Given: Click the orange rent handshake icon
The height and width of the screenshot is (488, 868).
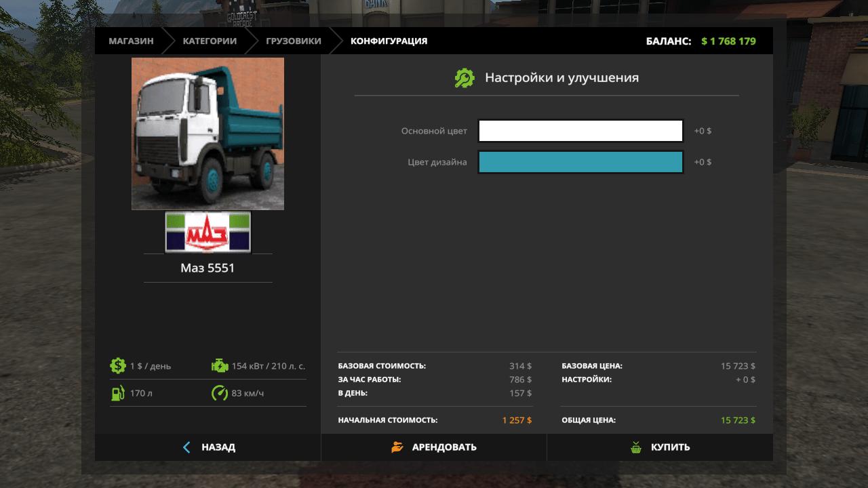Looking at the screenshot, I should point(397,447).
